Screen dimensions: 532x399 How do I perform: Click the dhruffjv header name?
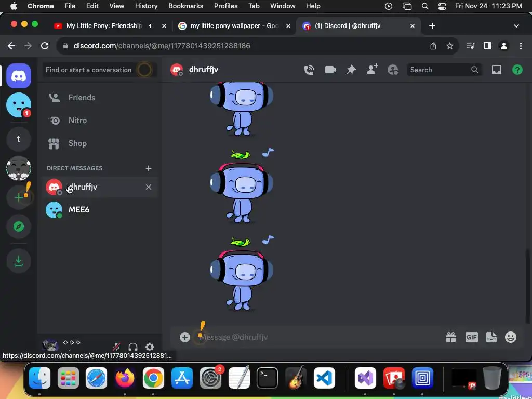click(x=204, y=70)
